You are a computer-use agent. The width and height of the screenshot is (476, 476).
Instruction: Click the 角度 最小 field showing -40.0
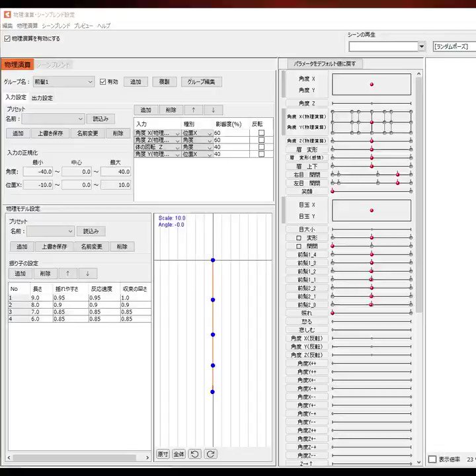click(38, 172)
